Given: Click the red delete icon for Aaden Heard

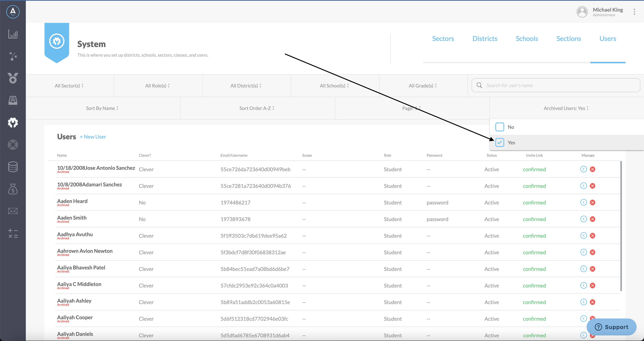Looking at the screenshot, I should (593, 202).
